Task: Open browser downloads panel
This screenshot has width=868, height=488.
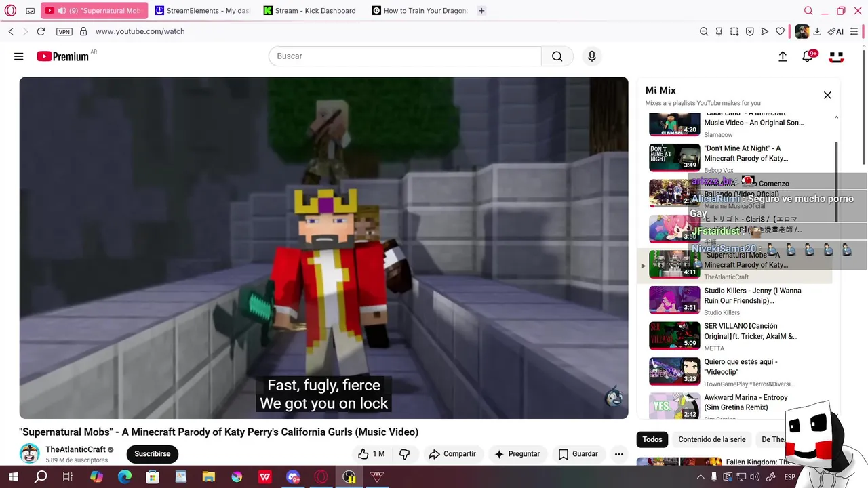Action: point(817,31)
